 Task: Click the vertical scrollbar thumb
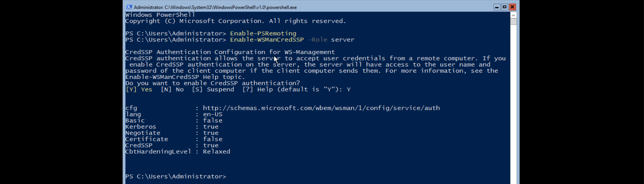[513, 22]
